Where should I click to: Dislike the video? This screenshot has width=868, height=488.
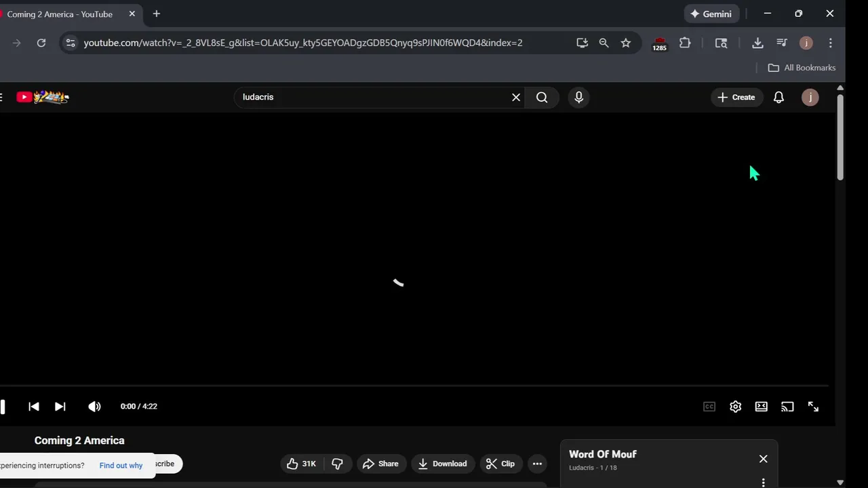337,464
